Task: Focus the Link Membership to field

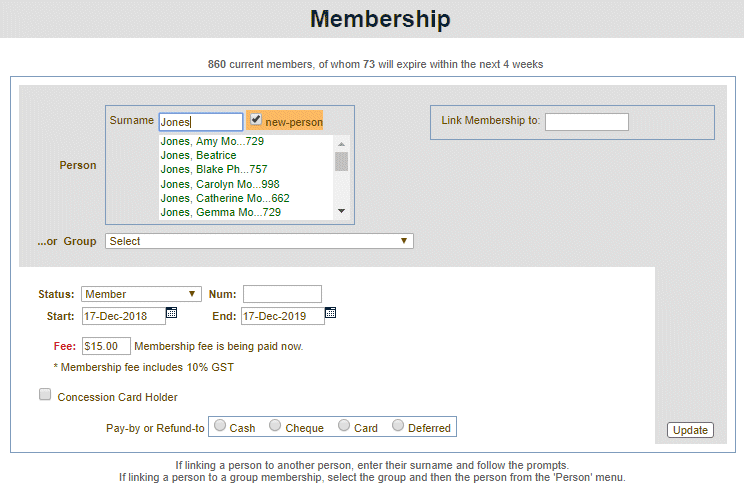Action: pos(586,122)
